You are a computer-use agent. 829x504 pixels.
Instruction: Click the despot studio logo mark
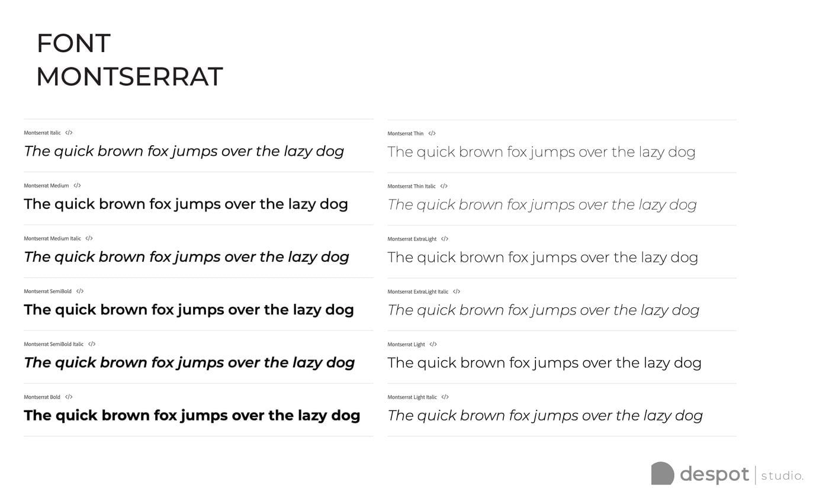tap(663, 474)
